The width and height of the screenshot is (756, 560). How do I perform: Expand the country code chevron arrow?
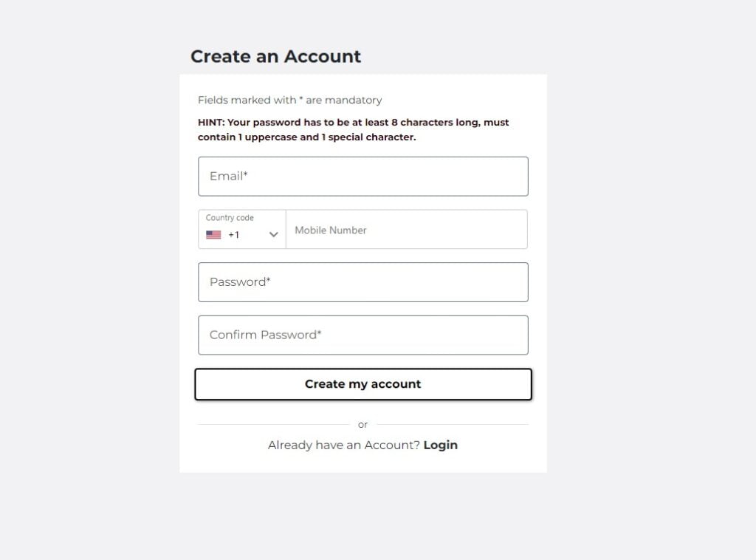(273, 235)
